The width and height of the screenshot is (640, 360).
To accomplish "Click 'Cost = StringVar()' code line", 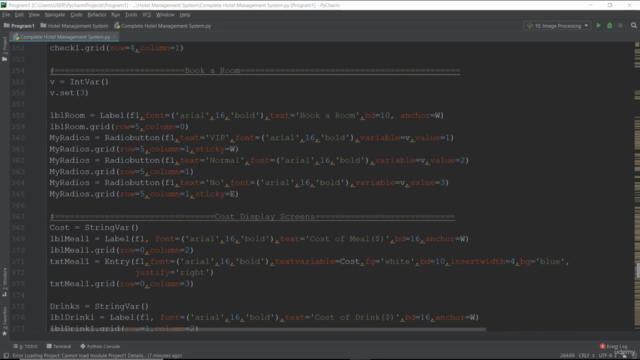I will pyautogui.click(x=94, y=227).
